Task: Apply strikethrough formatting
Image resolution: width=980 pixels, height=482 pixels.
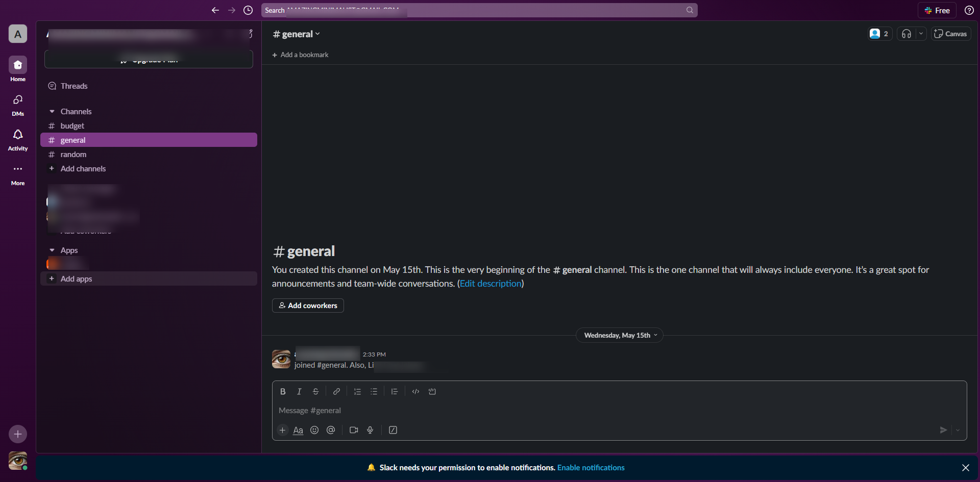Action: coord(316,392)
